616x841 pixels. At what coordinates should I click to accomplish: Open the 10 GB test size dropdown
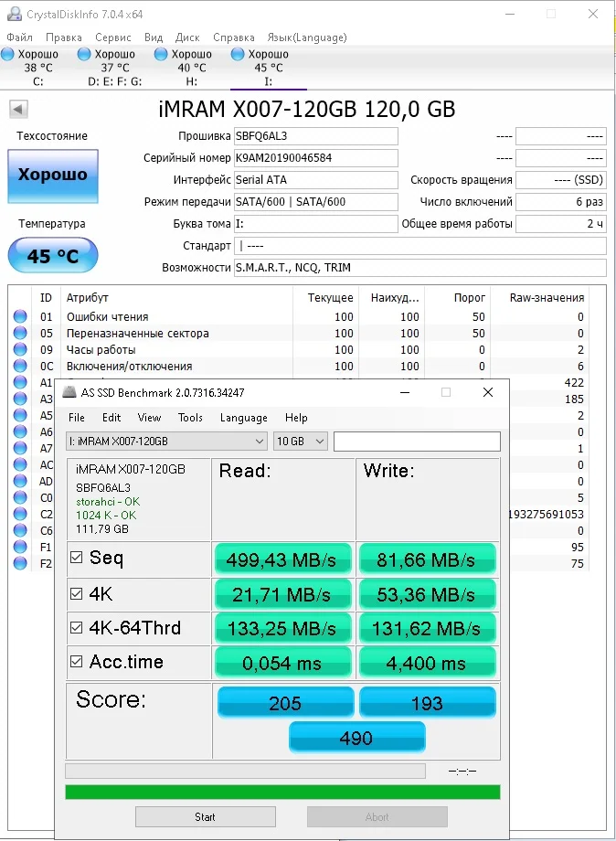click(x=300, y=442)
